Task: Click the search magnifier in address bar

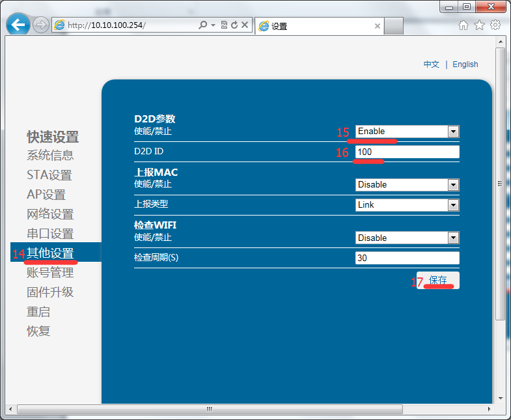Action: 202,25
